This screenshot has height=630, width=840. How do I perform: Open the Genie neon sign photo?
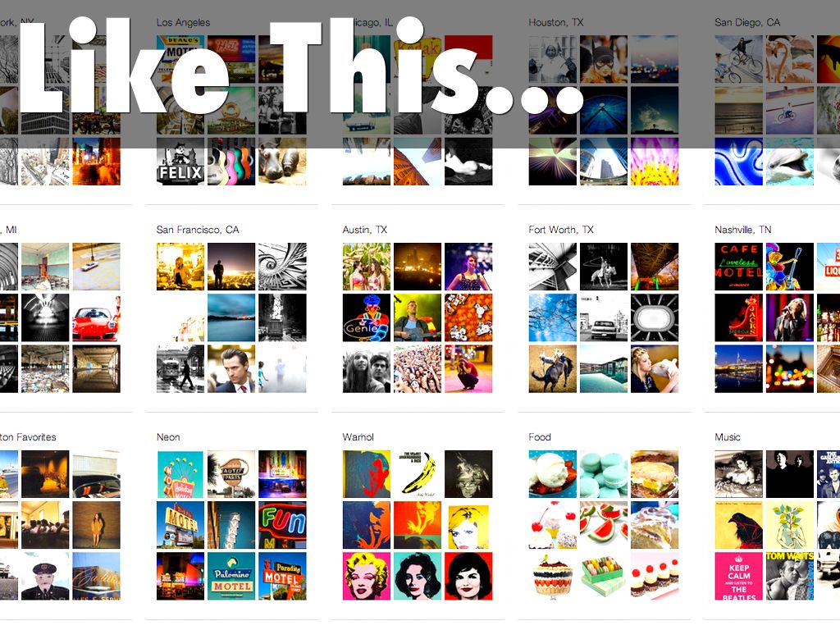click(367, 317)
